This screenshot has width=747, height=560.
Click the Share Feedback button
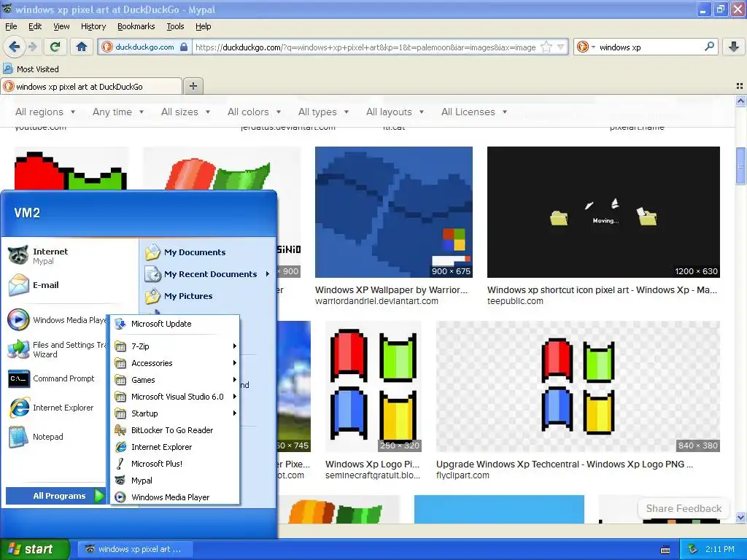point(683,508)
